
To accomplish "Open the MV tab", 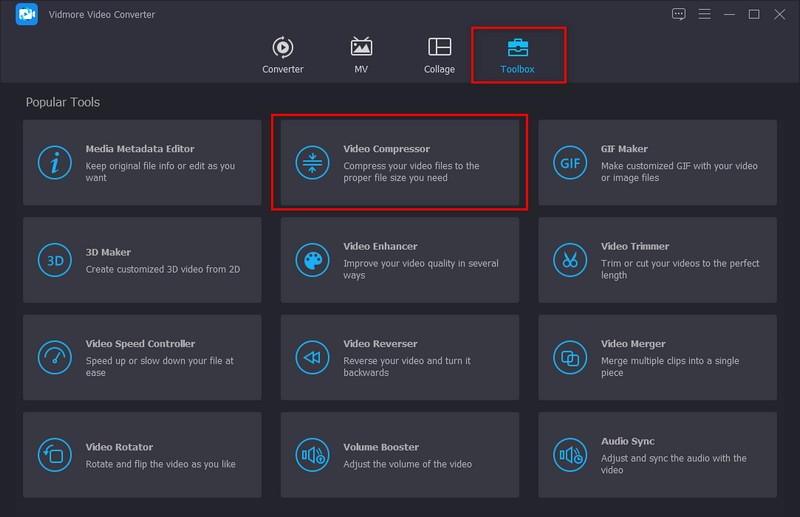I will click(x=361, y=55).
